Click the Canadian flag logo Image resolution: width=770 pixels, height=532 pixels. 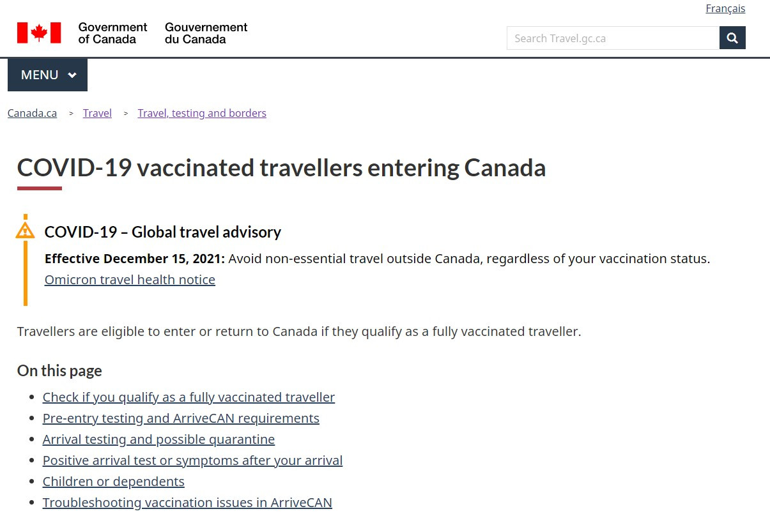coord(39,33)
